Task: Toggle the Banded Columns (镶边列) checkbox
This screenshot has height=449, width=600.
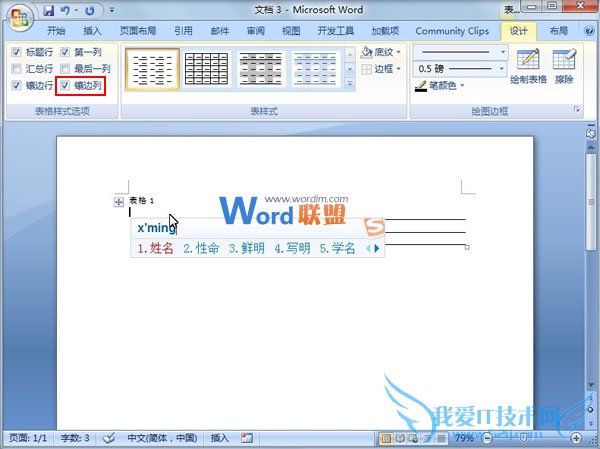Action: pos(65,85)
